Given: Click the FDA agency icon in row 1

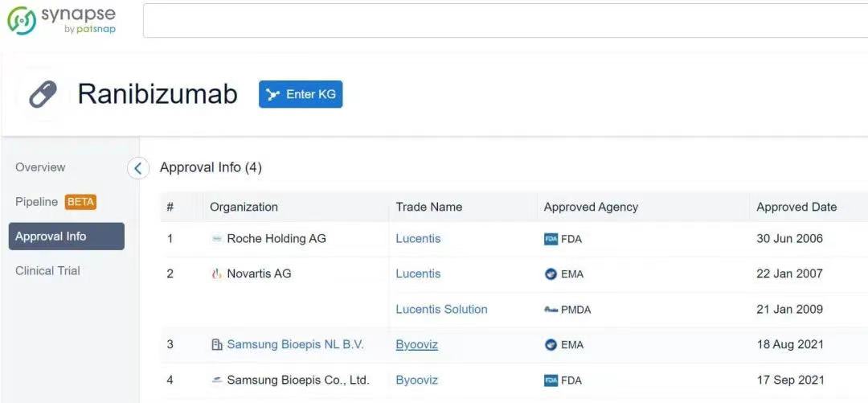Looking at the screenshot, I should click(551, 239).
